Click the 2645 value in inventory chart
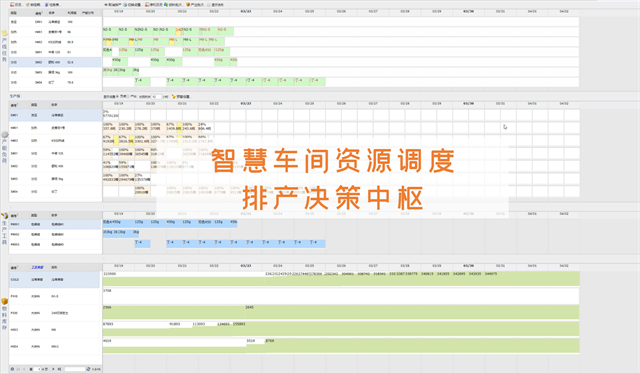The height and width of the screenshot is (374, 640). tap(249, 307)
